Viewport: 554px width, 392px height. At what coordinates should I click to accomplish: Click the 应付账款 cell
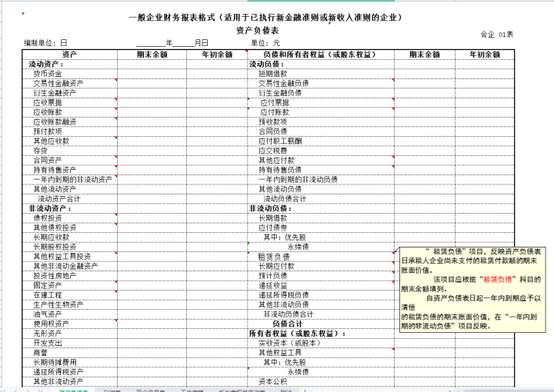click(321, 112)
